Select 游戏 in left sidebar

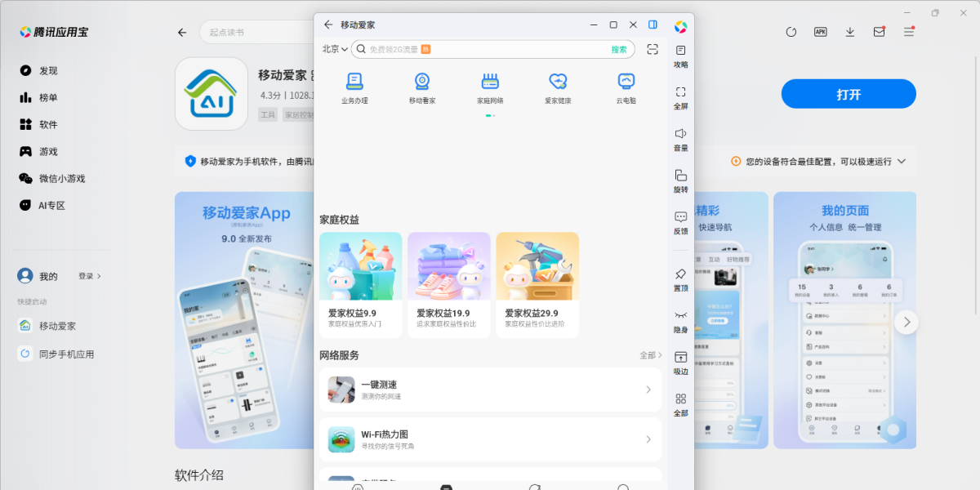coord(48,152)
